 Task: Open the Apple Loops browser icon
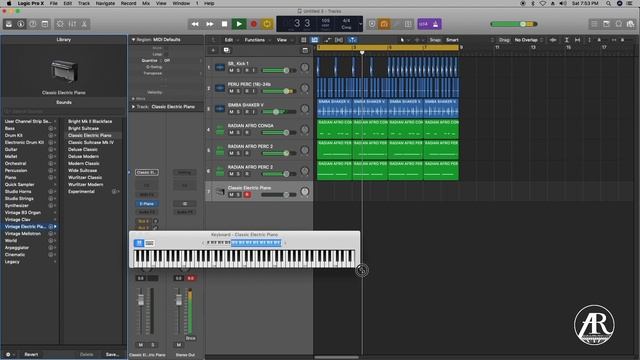tap(619, 24)
